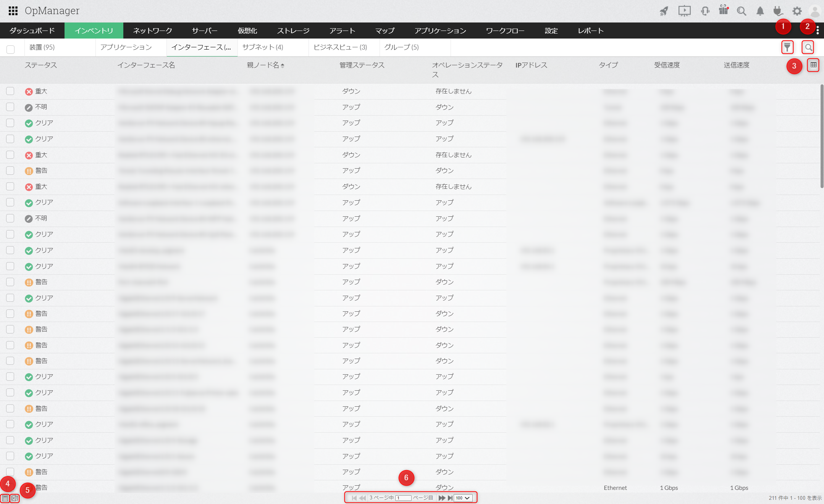This screenshot has width=824, height=504.
Task: Click the gift box what's-new icon
Action: 723,10
